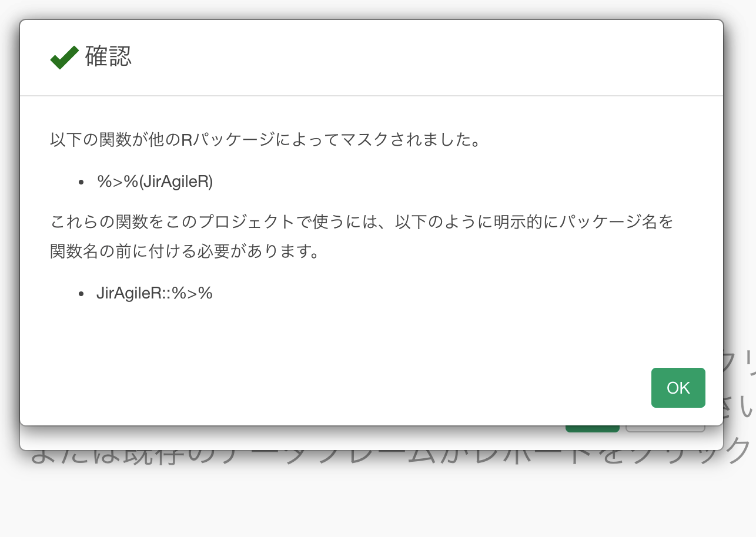Click the JirAgileR::%>% example item
Screen dimensions: 756x537
tap(154, 293)
